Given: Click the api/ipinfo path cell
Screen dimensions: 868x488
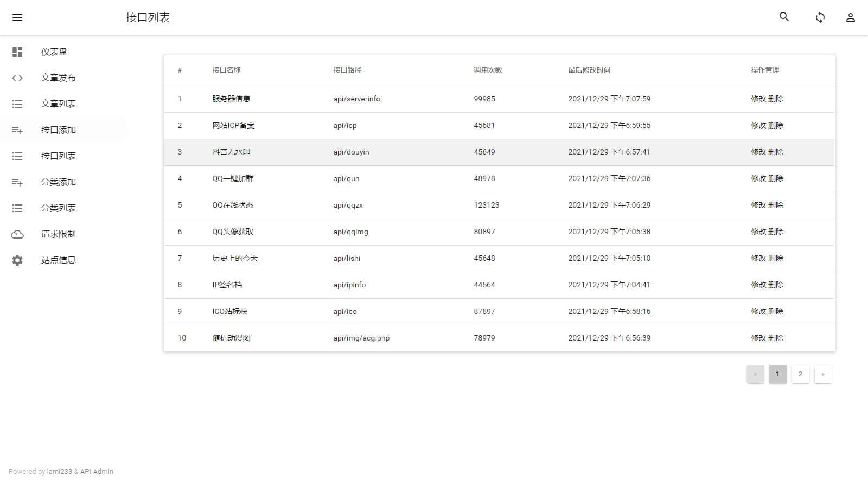Looking at the screenshot, I should point(349,285).
